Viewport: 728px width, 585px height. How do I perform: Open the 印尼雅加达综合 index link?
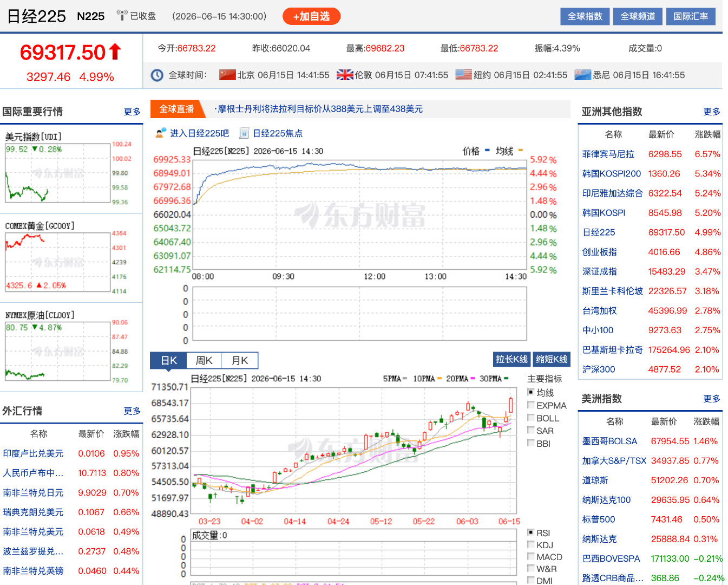click(613, 193)
